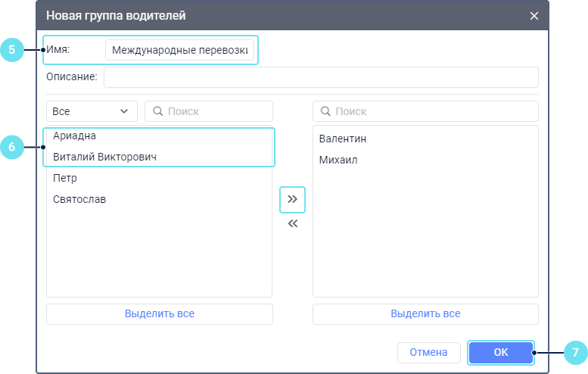
Task: Click the 'Описание' description field
Action: coord(321,77)
